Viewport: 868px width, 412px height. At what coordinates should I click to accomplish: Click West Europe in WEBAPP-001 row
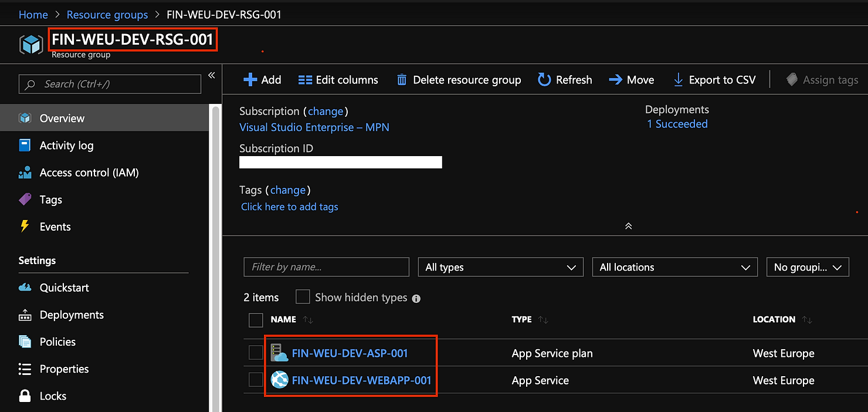[x=784, y=380]
